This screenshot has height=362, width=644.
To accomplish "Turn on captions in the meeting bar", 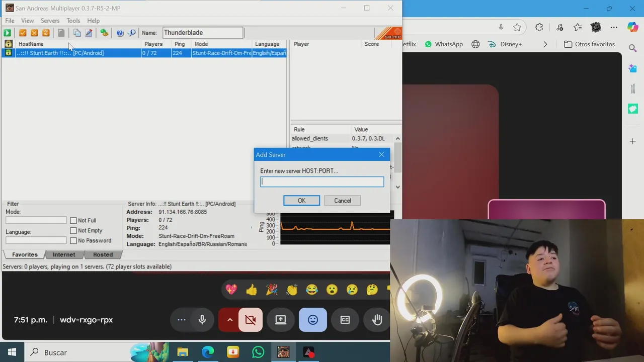I will click(345, 320).
